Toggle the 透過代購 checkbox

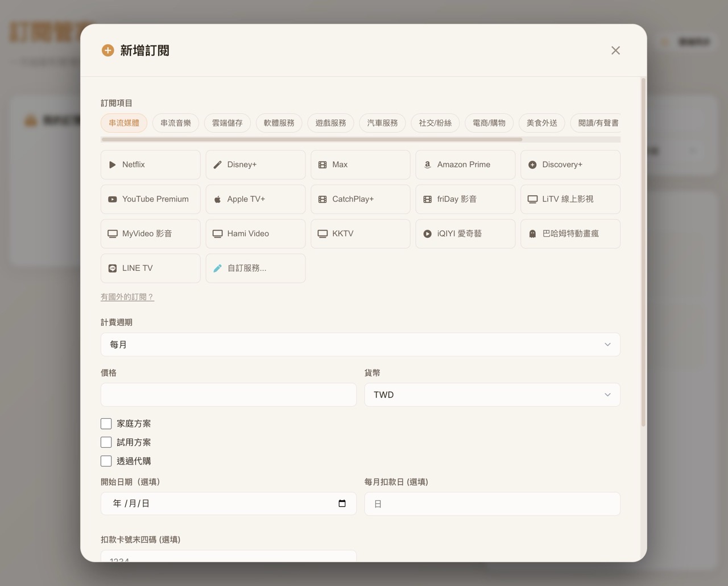point(106,461)
